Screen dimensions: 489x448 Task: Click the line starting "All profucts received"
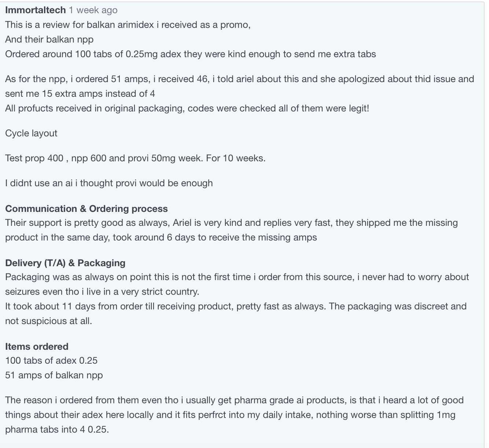click(x=187, y=108)
